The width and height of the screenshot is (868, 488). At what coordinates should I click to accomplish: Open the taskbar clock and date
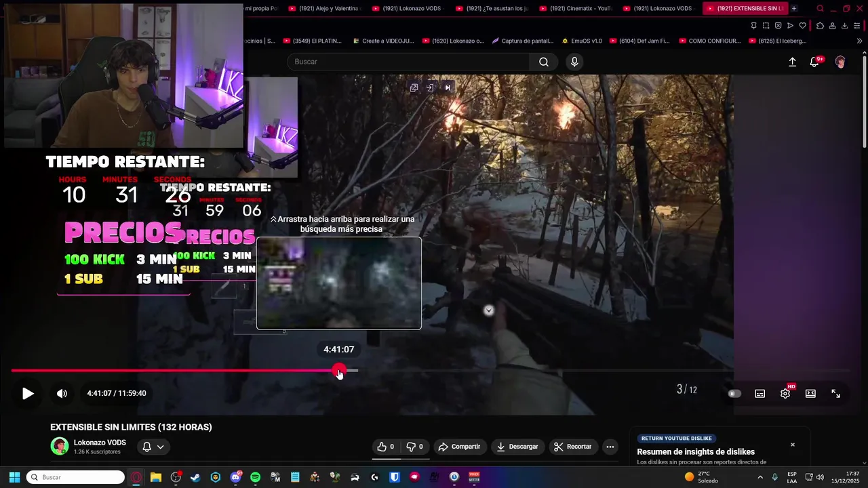click(846, 477)
